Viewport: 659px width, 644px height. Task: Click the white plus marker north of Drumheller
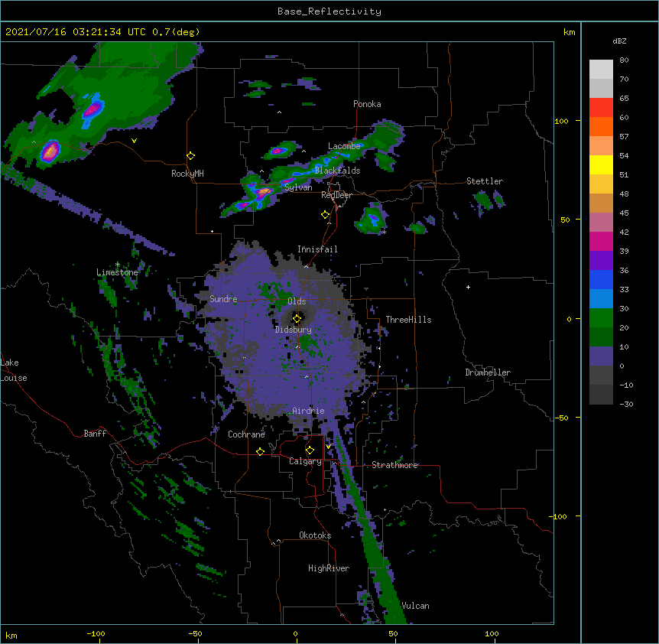click(468, 287)
